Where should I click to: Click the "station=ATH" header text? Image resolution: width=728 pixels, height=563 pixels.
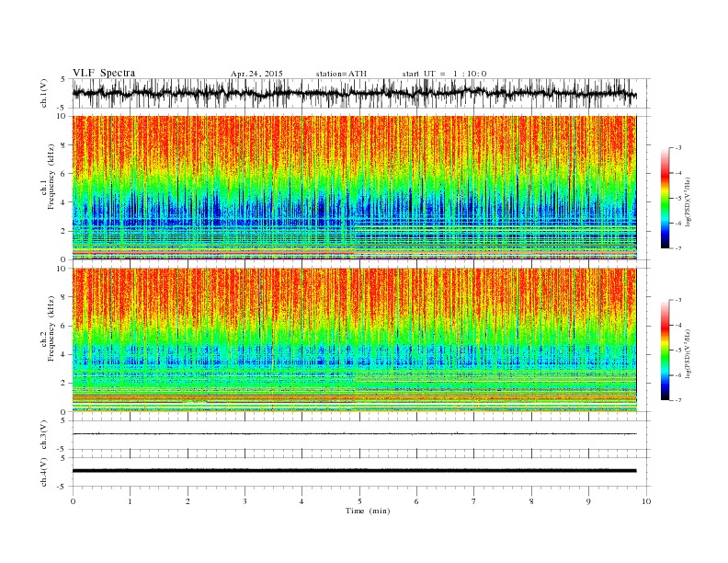click(x=341, y=74)
